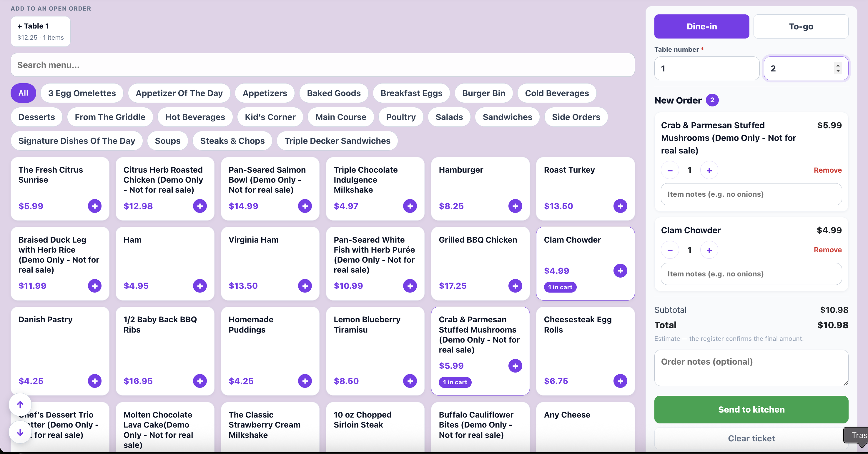The height and width of the screenshot is (454, 868).
Task: Click the Search menu field
Action: coord(322,65)
